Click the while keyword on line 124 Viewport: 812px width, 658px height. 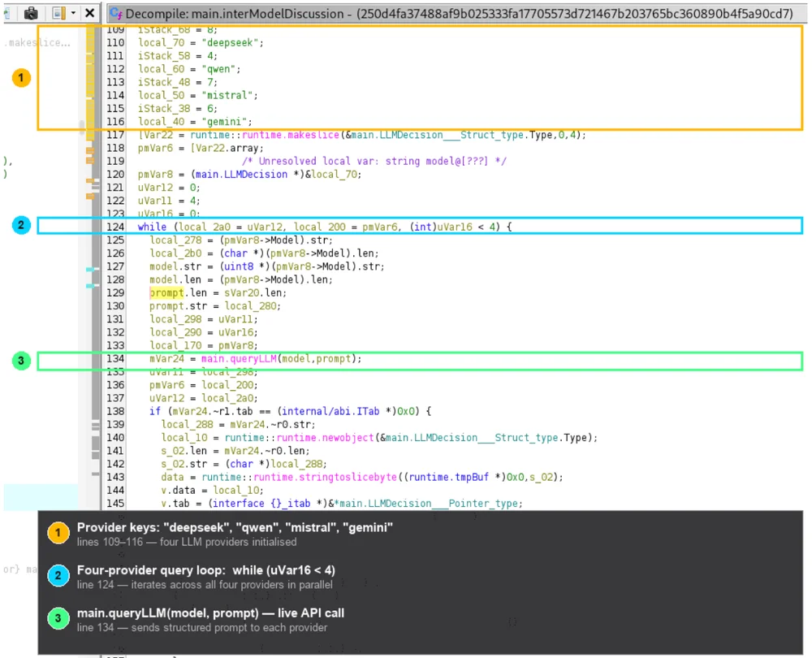click(153, 227)
